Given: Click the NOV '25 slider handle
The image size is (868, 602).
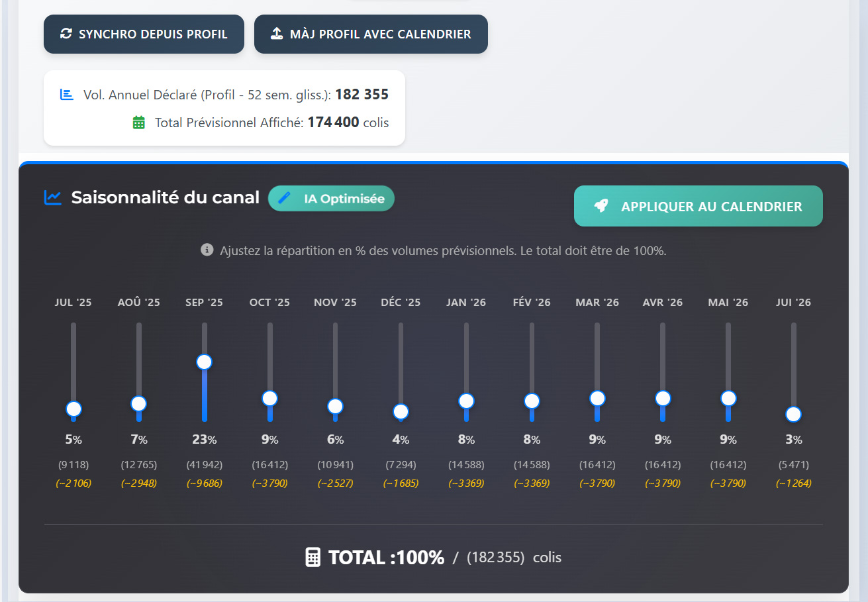Looking at the screenshot, I should pyautogui.click(x=335, y=406).
